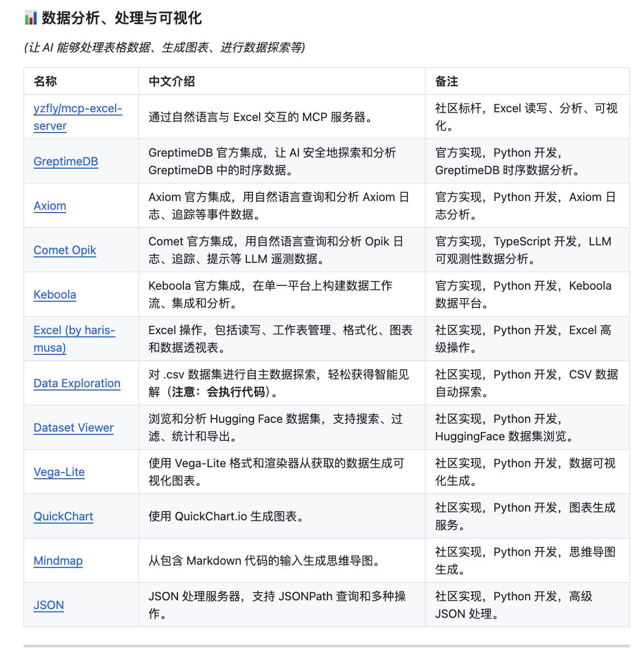644x654 pixels.
Task: Click note Axiom 日志分析
Action: 525,205
